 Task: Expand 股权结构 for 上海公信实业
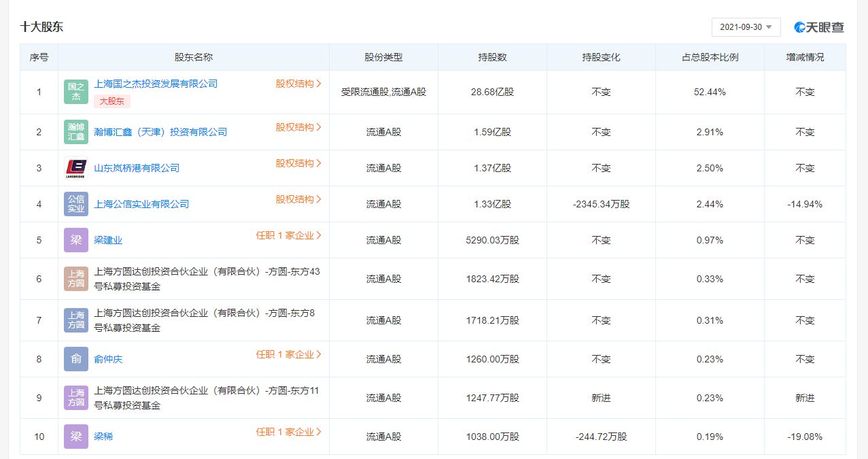coord(298,199)
